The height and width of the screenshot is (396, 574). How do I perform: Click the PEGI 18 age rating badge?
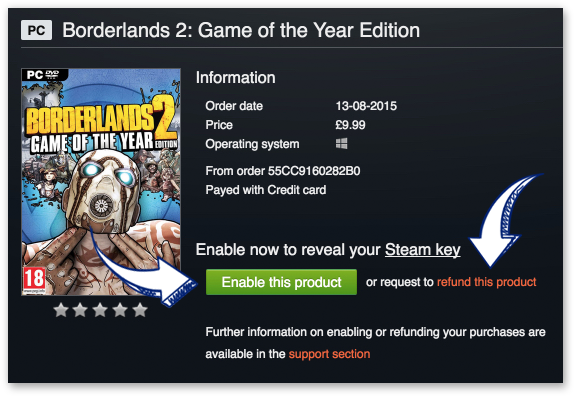(34, 280)
